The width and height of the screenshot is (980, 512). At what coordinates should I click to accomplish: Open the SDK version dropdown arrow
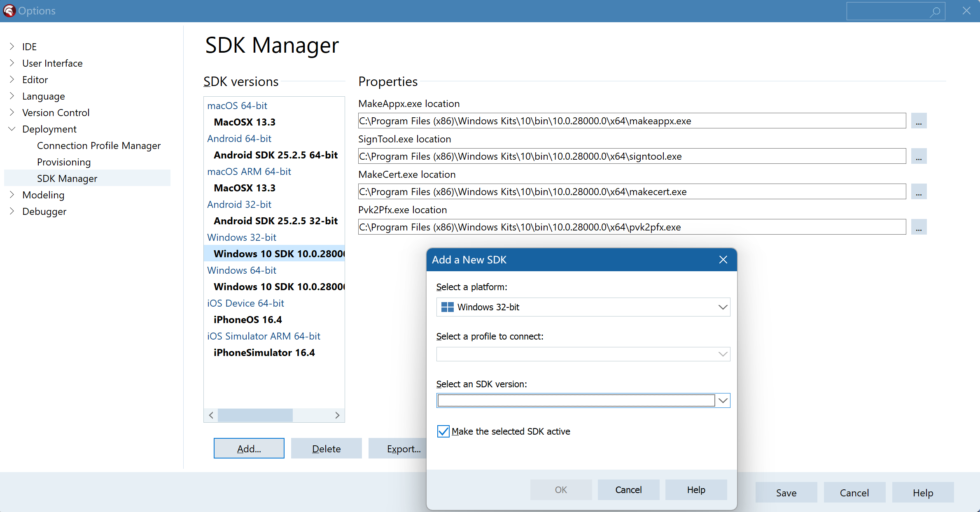[723, 400]
